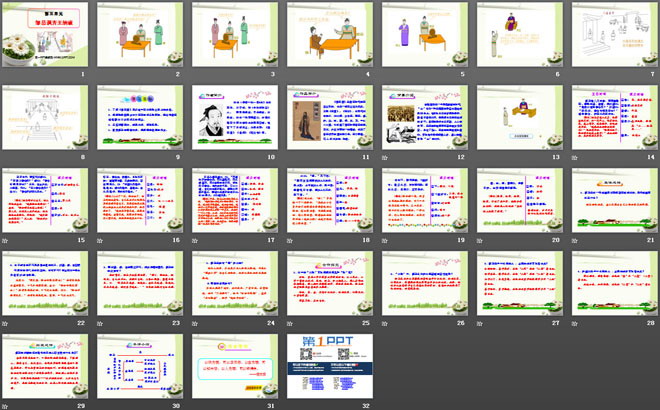
Task: Play animation star icon under slide 22
Action: click(5, 323)
